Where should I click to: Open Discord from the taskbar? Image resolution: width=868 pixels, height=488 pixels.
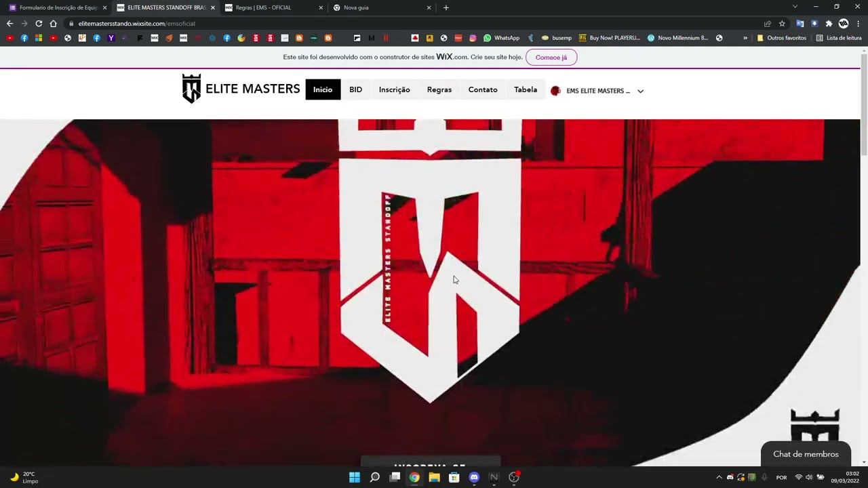474,477
